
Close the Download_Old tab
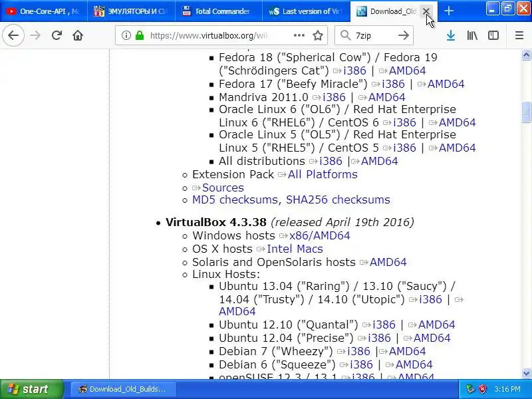pyautogui.click(x=426, y=11)
